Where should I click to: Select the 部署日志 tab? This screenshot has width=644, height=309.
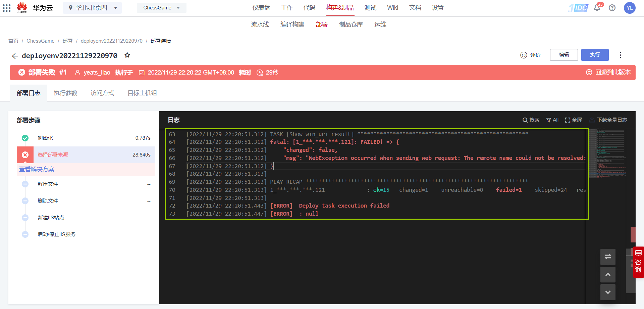coord(29,93)
